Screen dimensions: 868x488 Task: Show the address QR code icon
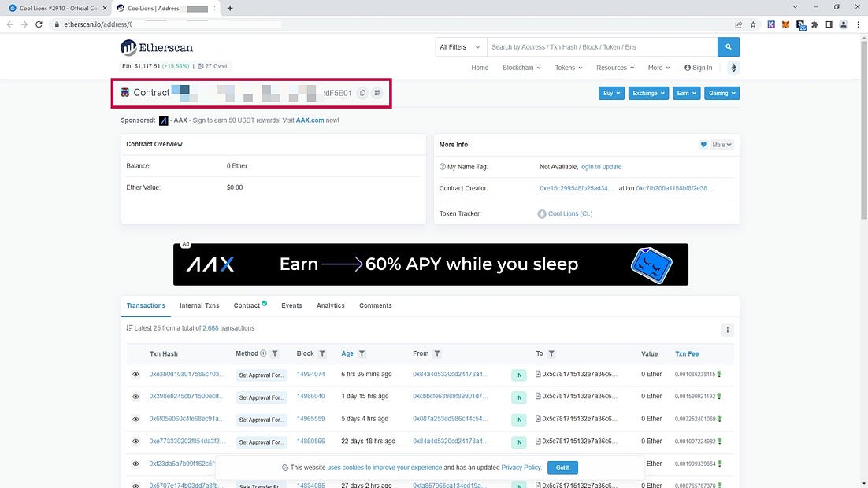377,93
